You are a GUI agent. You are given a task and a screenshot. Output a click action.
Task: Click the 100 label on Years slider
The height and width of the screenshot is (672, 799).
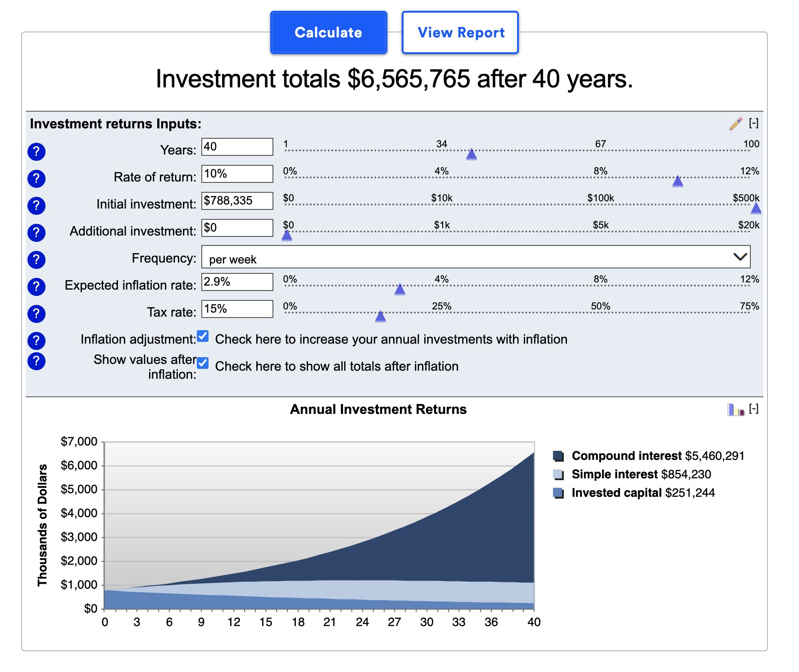click(x=751, y=144)
